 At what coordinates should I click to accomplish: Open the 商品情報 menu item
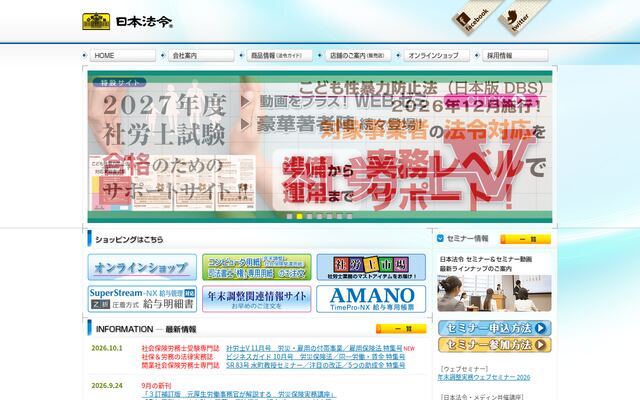[x=280, y=56]
